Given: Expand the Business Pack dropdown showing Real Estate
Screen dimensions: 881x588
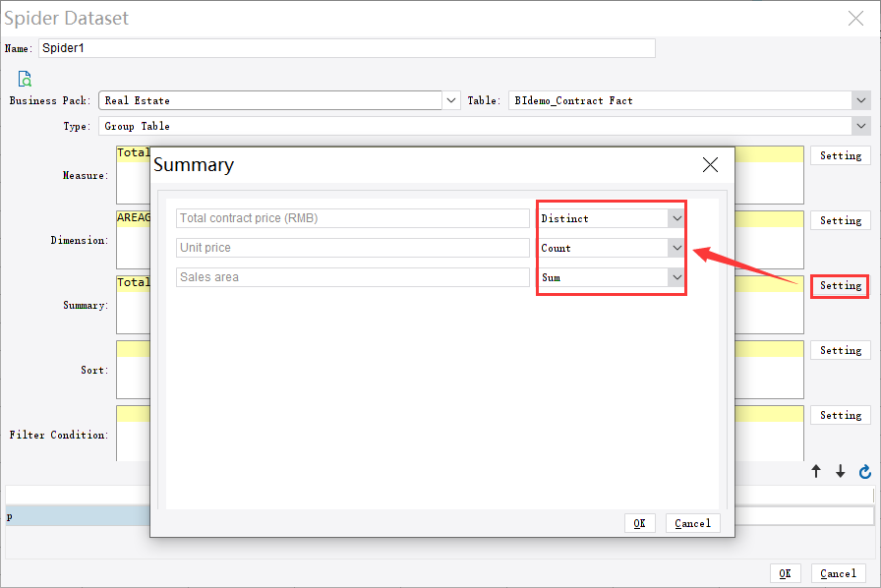Looking at the screenshot, I should coord(450,99).
